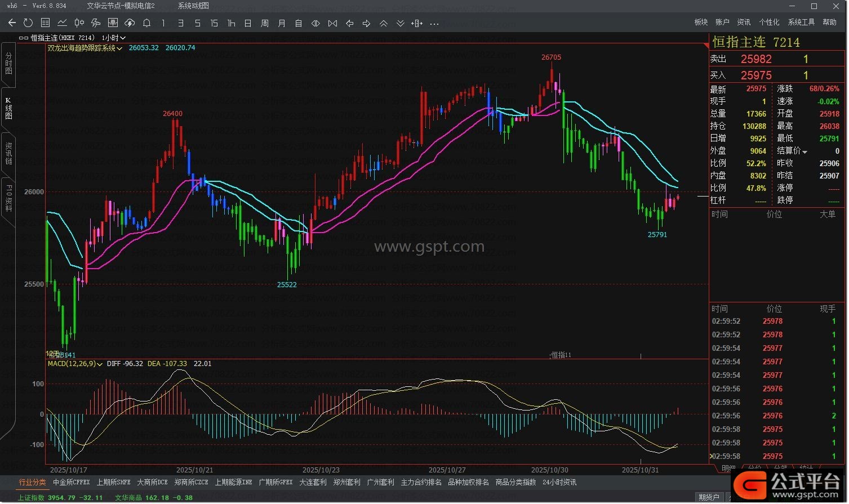Open the 系统工具 menu
The height and width of the screenshot is (504, 849).
coord(801,22)
